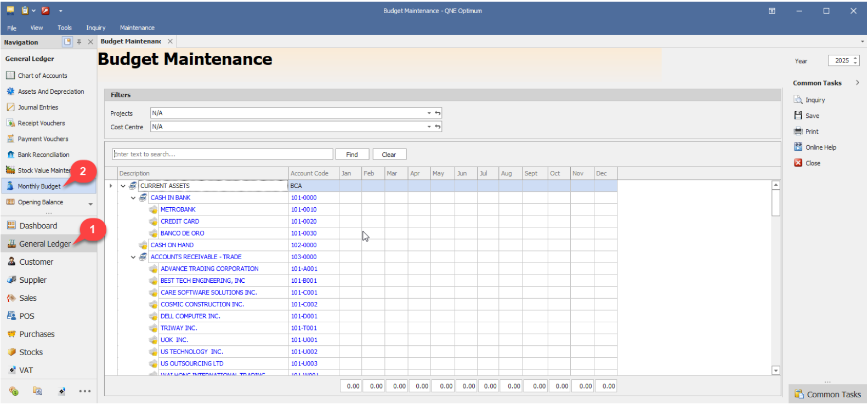The height and width of the screenshot is (405, 868).
Task: Open the Maintenance menu
Action: [x=137, y=28]
